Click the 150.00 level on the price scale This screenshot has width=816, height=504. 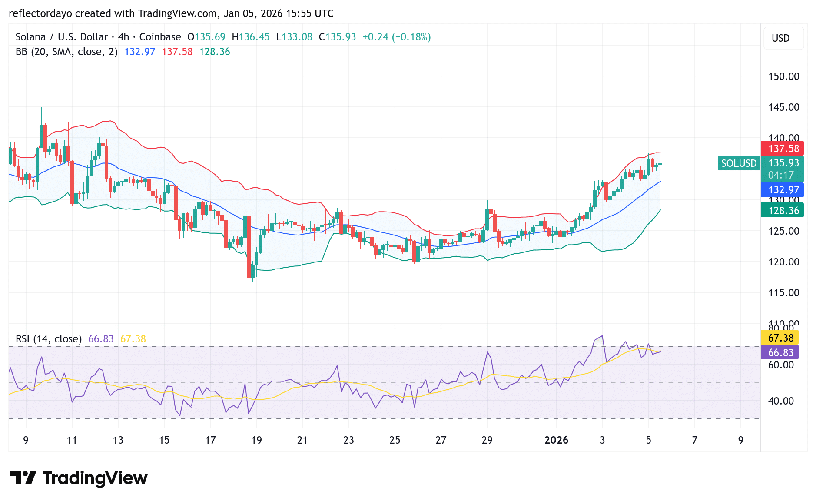click(x=783, y=76)
